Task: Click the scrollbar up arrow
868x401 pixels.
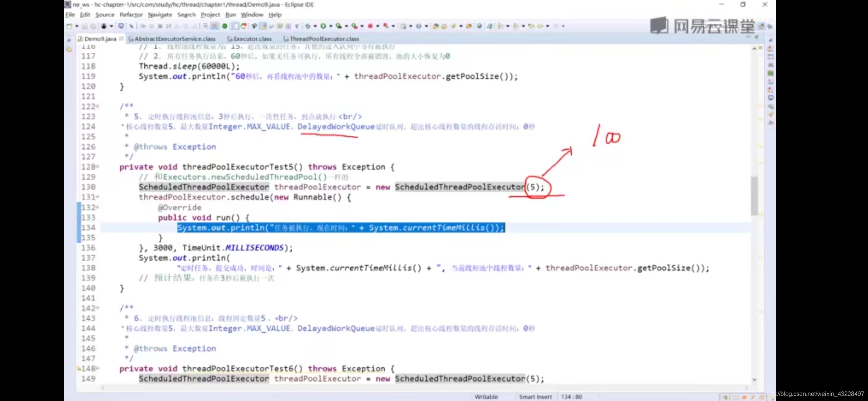Action: [x=754, y=49]
